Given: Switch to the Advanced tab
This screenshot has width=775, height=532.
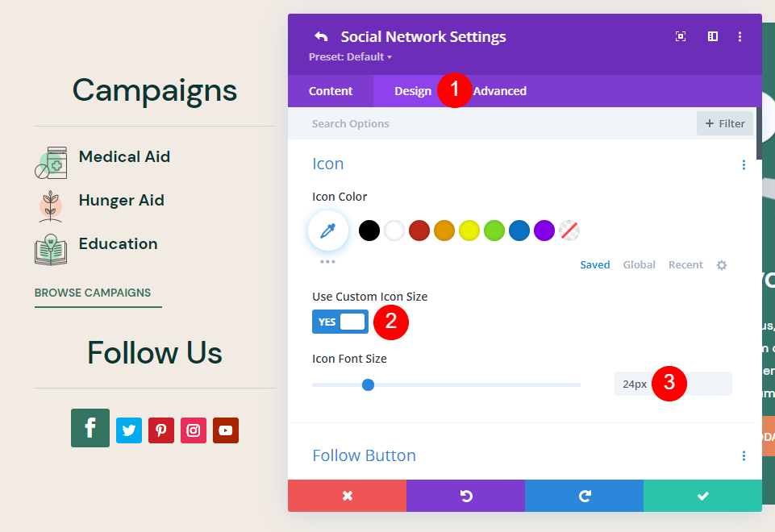Looking at the screenshot, I should pos(500,91).
